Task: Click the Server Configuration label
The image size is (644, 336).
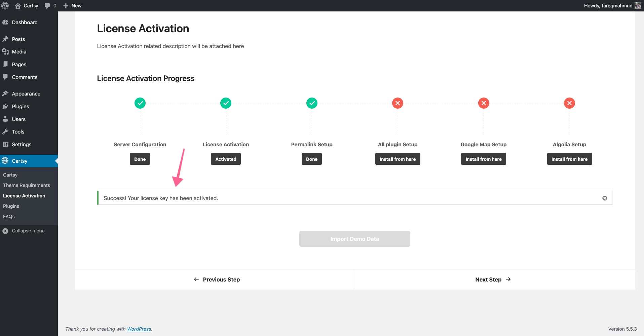Action: pyautogui.click(x=140, y=144)
